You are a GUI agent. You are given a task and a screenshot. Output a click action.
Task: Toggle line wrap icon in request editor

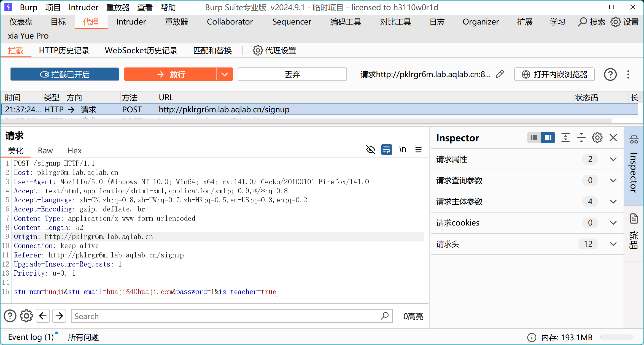click(x=386, y=150)
